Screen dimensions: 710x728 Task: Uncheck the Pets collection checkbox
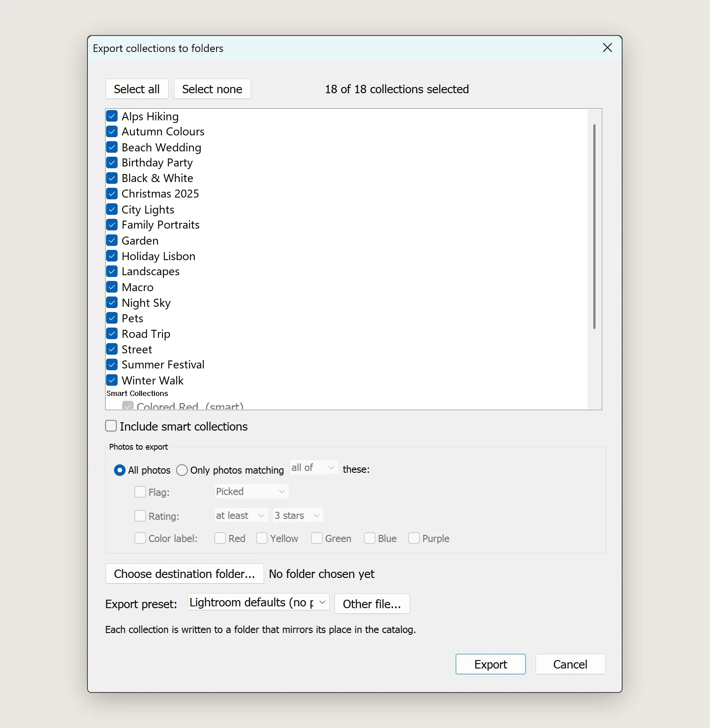pos(112,318)
